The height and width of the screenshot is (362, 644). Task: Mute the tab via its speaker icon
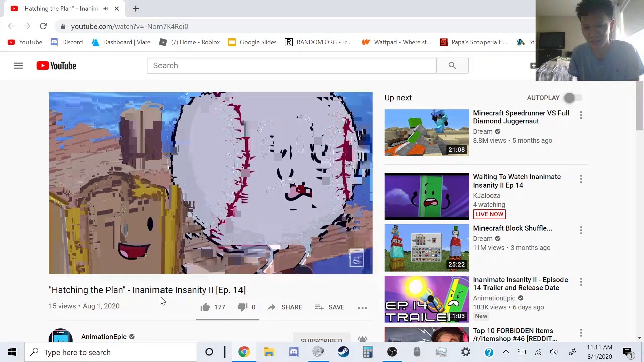[x=106, y=9]
